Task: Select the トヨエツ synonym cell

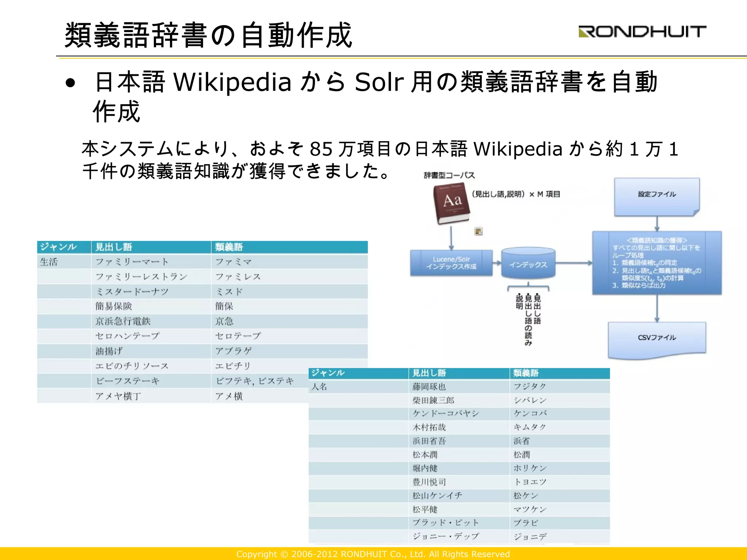Action: click(560, 482)
